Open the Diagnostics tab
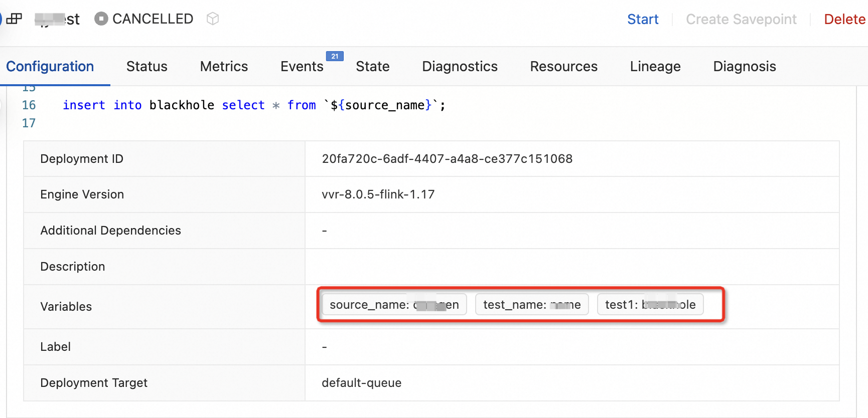Viewport: 868px width, 418px height. 460,66
